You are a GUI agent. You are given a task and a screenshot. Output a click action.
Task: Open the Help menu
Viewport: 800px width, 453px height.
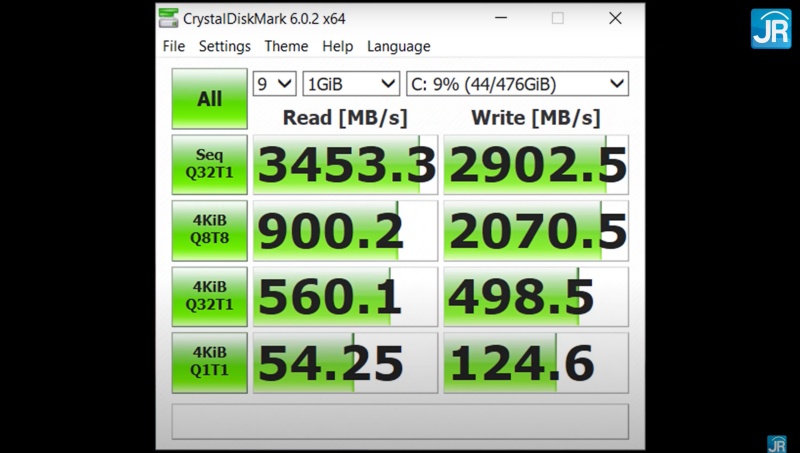click(x=337, y=46)
